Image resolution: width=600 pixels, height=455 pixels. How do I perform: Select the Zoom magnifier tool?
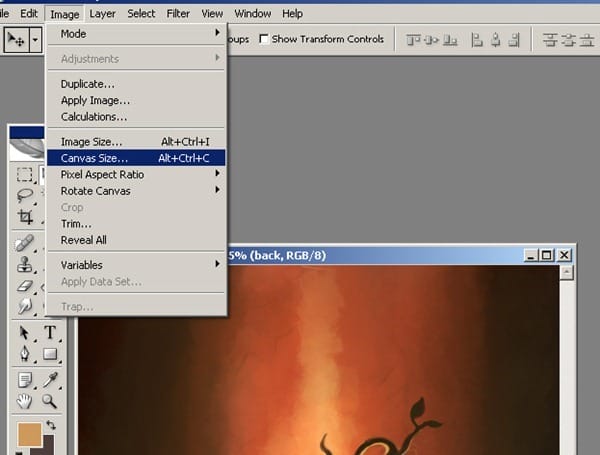(x=50, y=401)
